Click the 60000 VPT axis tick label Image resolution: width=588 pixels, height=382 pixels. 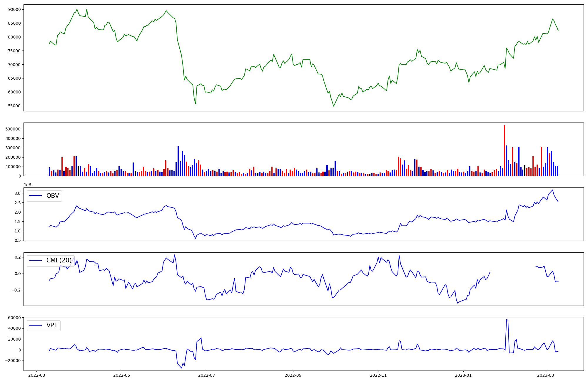coord(14,318)
